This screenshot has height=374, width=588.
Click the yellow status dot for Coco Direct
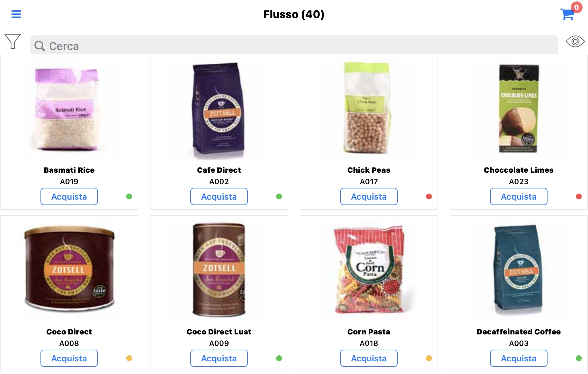coord(129,358)
